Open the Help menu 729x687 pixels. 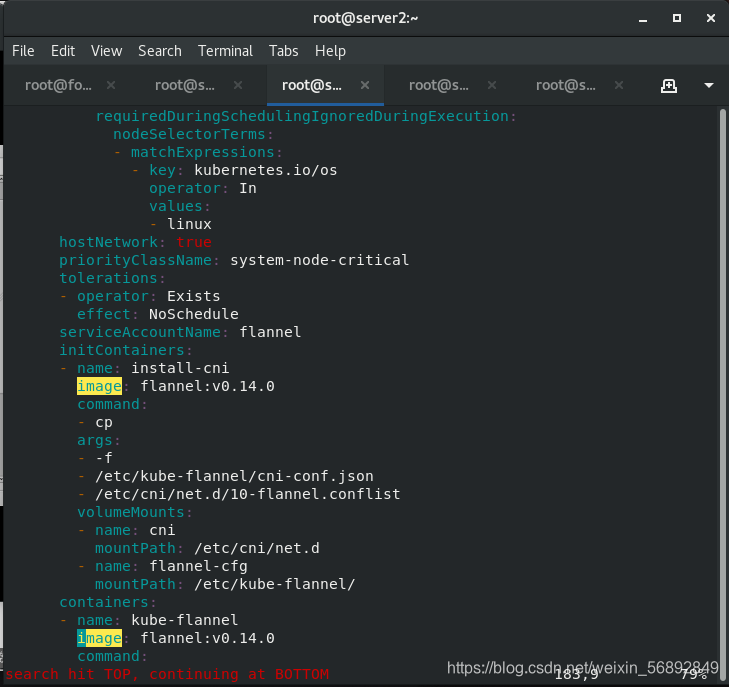point(330,51)
